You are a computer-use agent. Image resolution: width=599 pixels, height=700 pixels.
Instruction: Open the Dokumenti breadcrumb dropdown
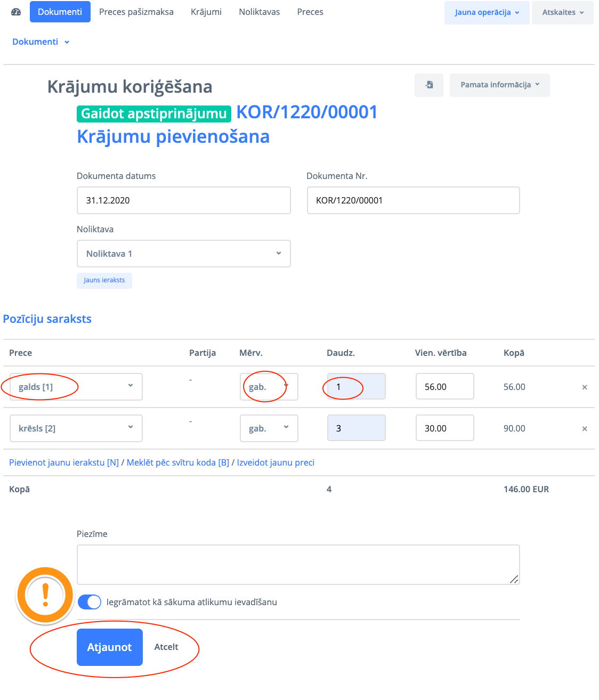(x=41, y=42)
